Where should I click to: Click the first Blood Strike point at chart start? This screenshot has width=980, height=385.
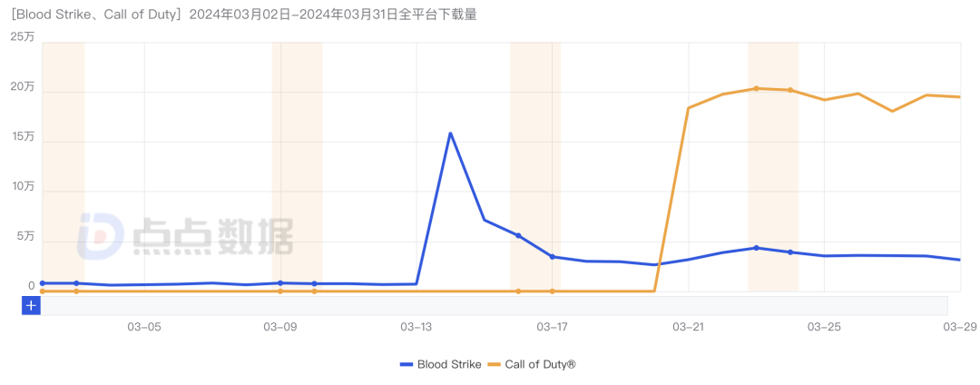pyautogui.click(x=43, y=283)
